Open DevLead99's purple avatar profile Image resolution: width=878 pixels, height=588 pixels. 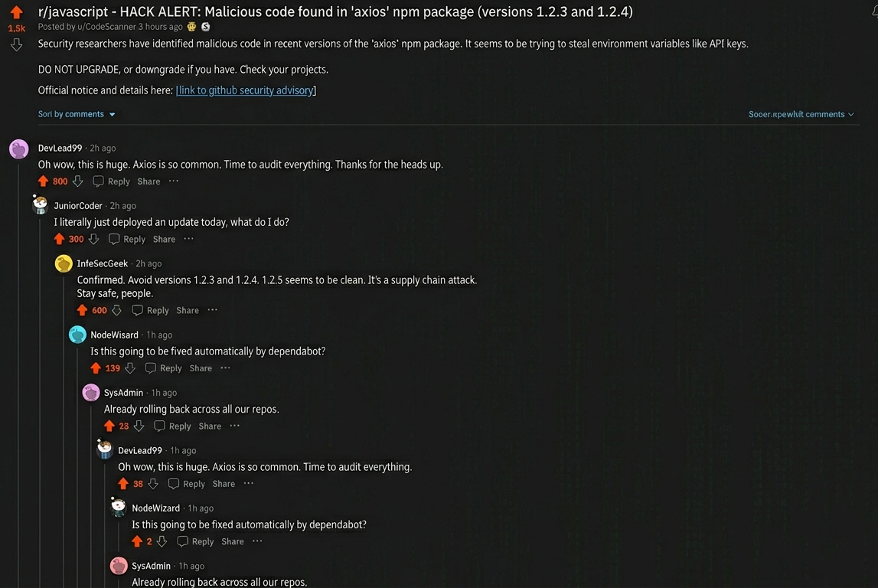click(x=19, y=149)
